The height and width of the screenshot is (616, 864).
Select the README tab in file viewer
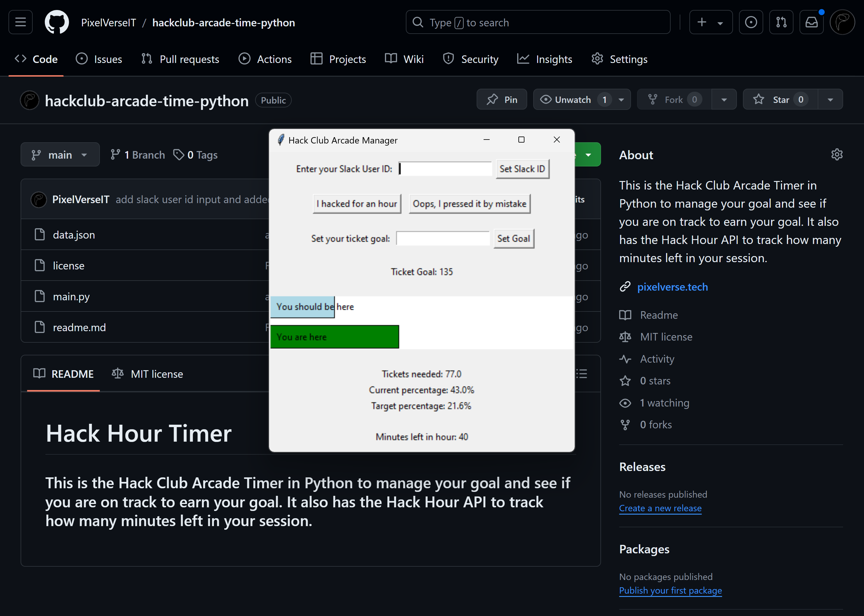63,374
